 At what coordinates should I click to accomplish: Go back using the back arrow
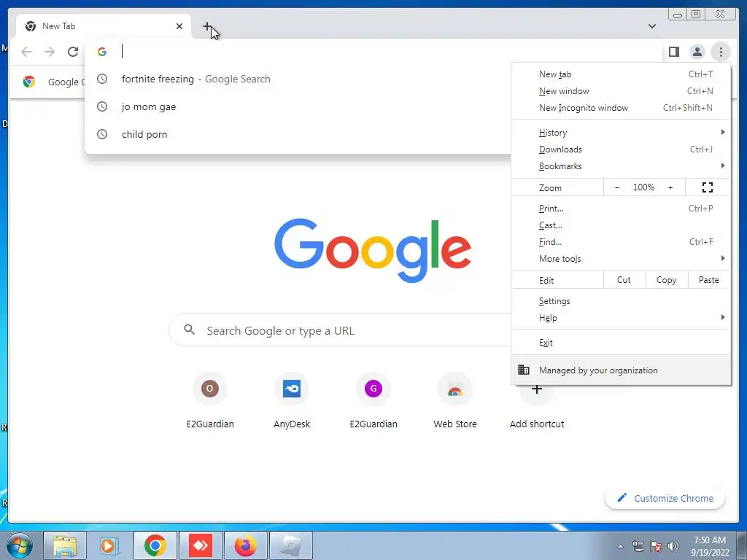click(26, 52)
